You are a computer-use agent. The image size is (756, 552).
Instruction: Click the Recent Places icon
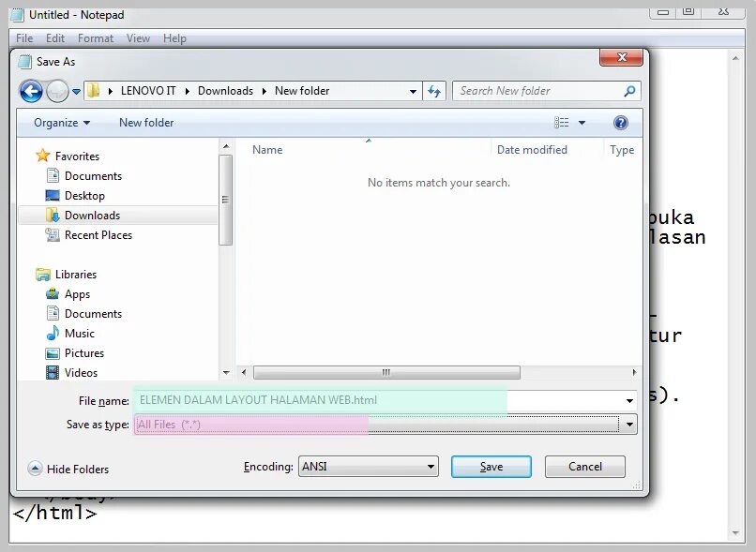click(53, 234)
